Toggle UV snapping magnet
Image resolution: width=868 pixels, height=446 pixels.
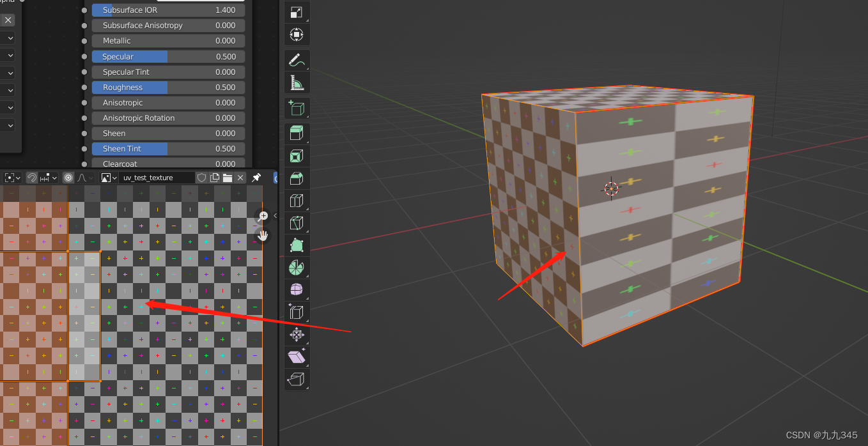point(31,178)
